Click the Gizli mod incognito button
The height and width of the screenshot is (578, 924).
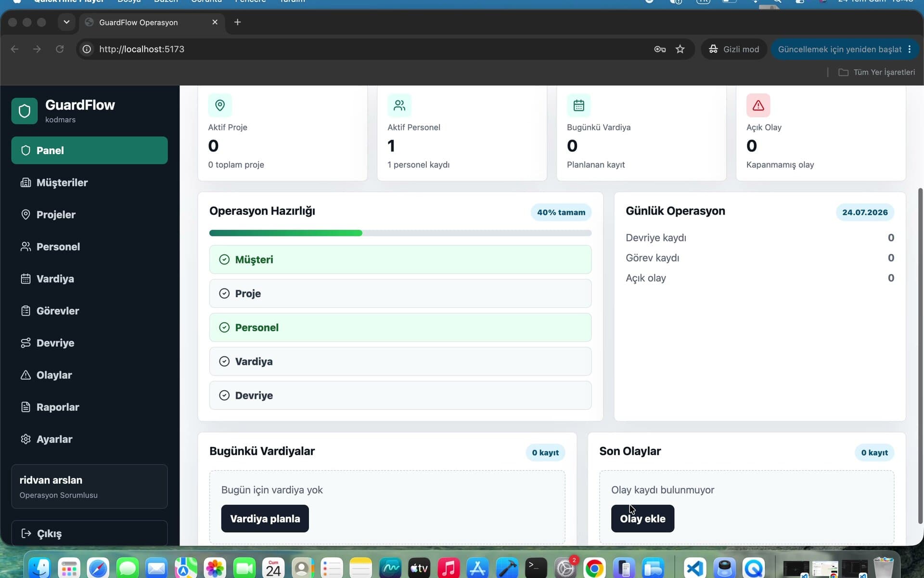click(x=734, y=49)
